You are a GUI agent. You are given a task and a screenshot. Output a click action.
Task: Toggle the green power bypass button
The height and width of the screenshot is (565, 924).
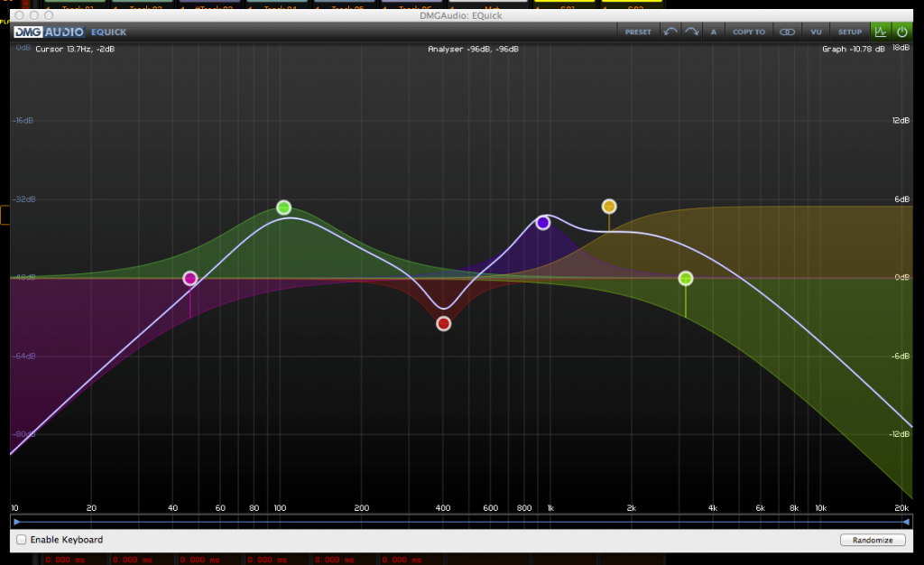point(901,32)
